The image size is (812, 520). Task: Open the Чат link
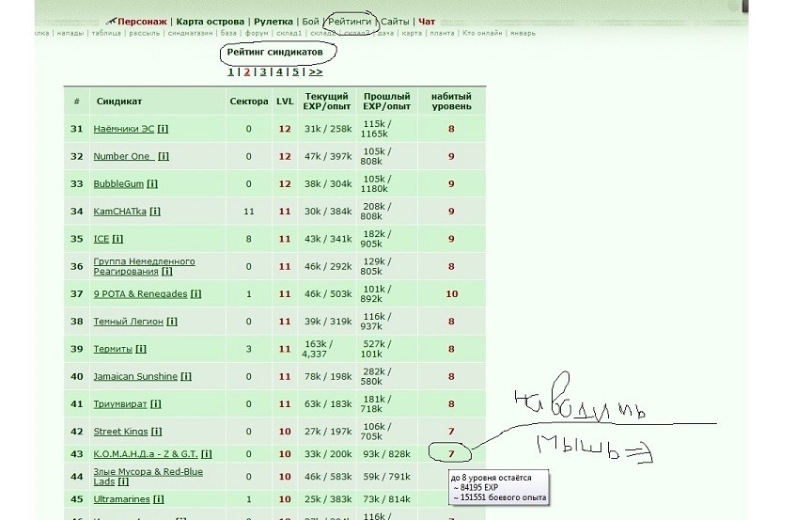tap(427, 22)
